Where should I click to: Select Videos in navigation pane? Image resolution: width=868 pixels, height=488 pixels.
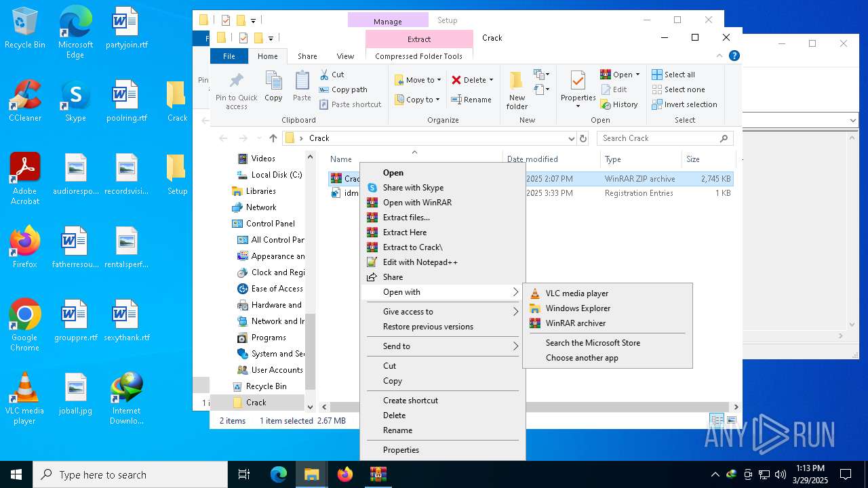[x=263, y=159]
